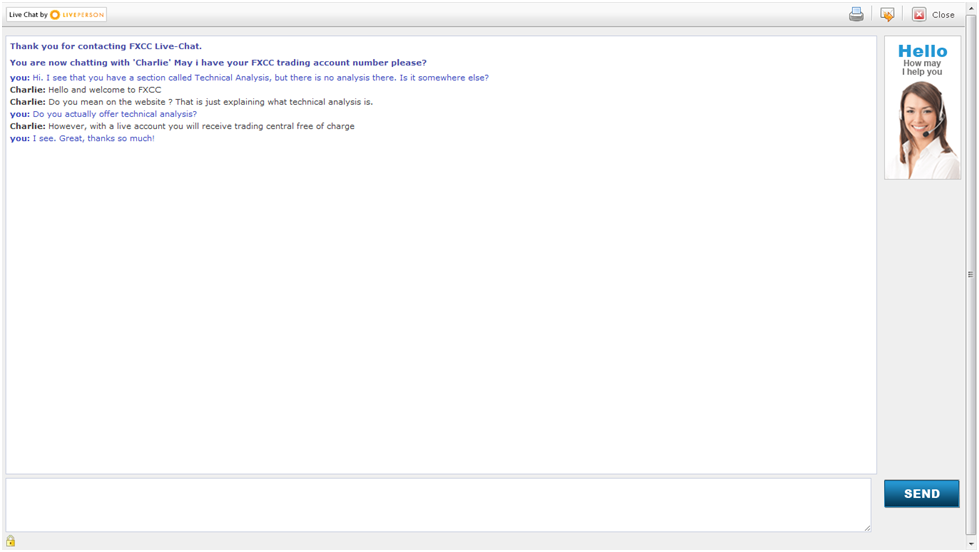The image size is (979, 552).
Task: Click 'Thank you for contacting FXCC Live-Chat.' line
Action: [x=106, y=46]
